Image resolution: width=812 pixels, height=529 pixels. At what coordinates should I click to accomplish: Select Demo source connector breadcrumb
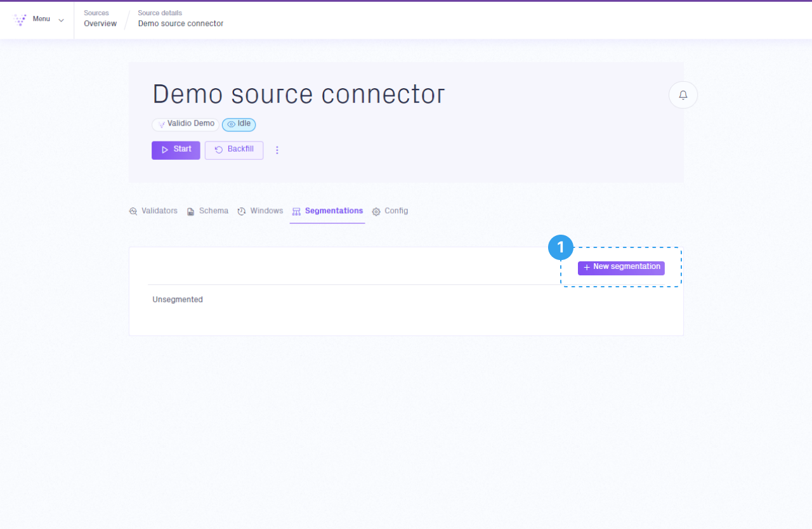(181, 23)
